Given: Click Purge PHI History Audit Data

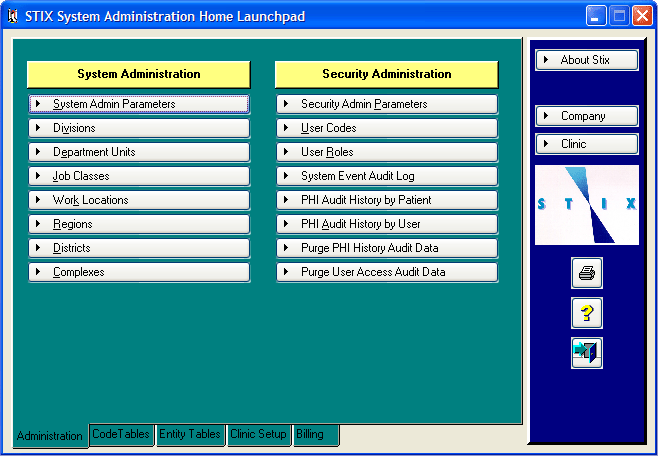Looking at the screenshot, I should coord(387,248).
